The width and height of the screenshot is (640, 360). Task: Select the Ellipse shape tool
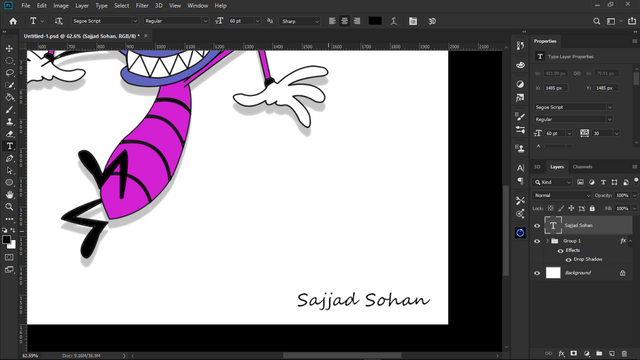point(9,182)
